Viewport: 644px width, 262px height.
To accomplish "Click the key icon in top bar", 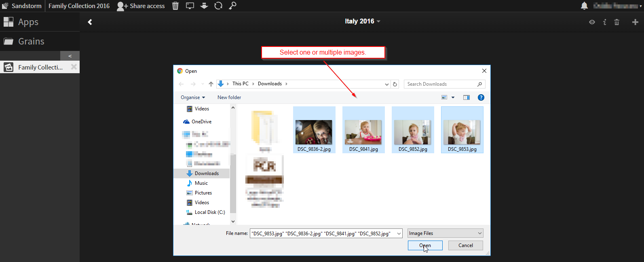I will [232, 6].
